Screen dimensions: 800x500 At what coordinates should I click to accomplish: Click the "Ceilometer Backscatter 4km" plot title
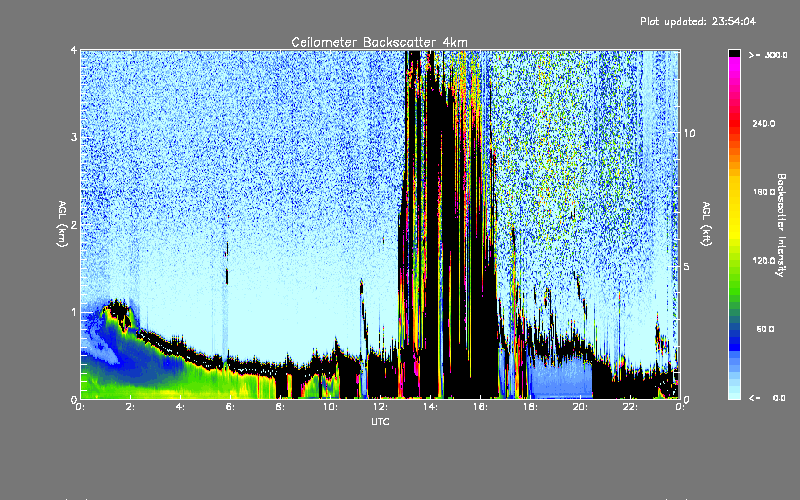click(379, 42)
